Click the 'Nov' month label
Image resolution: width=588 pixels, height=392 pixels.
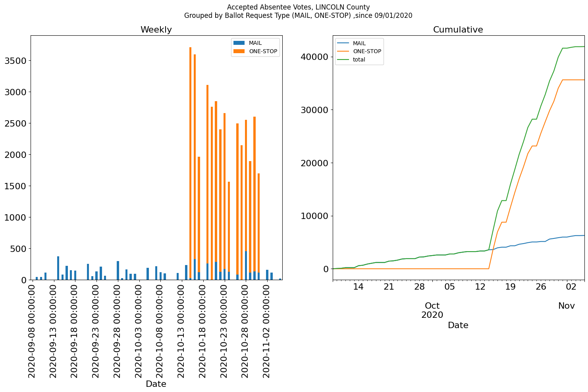(x=567, y=306)
